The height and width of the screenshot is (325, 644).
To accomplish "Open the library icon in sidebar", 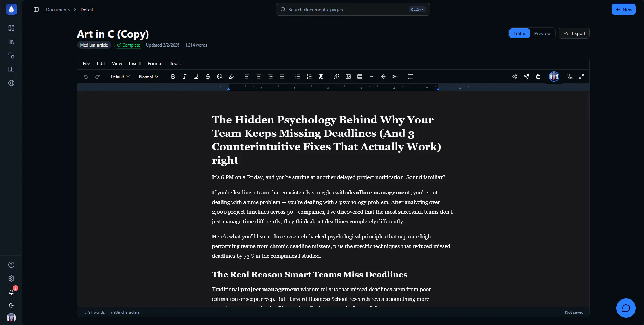I will tap(11, 42).
